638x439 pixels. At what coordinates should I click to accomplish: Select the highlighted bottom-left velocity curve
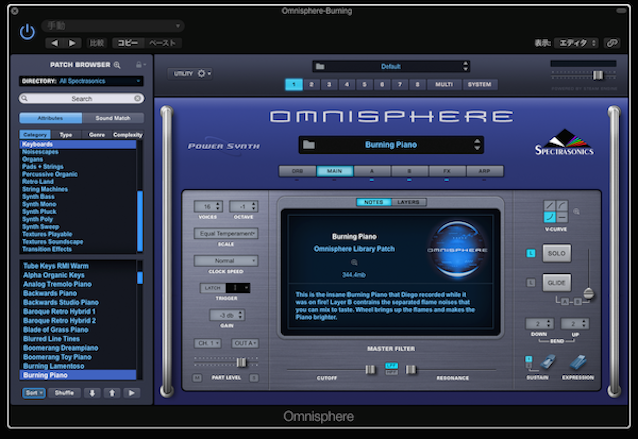550,217
